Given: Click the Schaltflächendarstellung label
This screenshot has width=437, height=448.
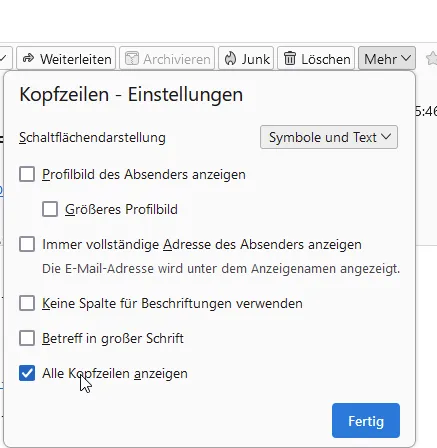Looking at the screenshot, I should pos(92,138).
